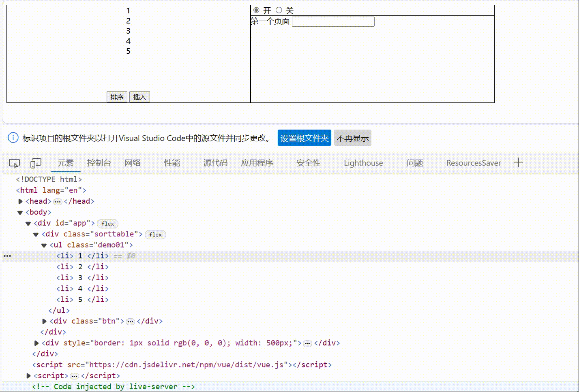579x392 pixels.
Task: Select the closing </ul> tag row
Action: coord(59,311)
